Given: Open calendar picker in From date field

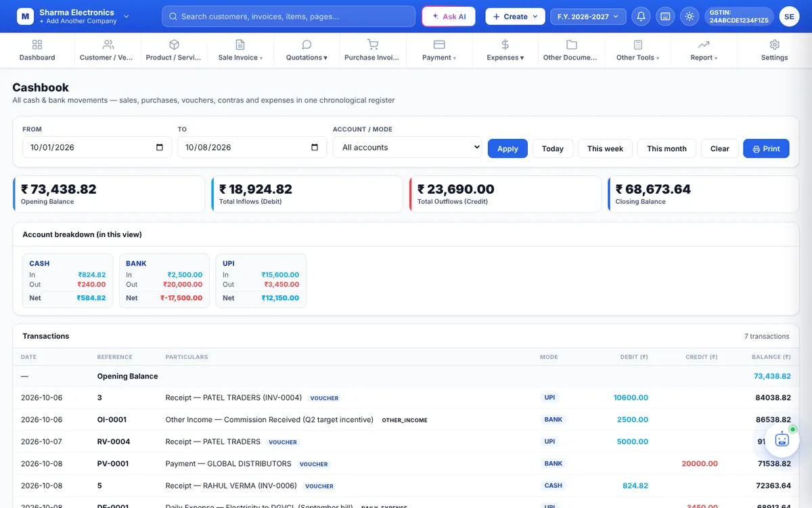Looking at the screenshot, I should pos(160,148).
